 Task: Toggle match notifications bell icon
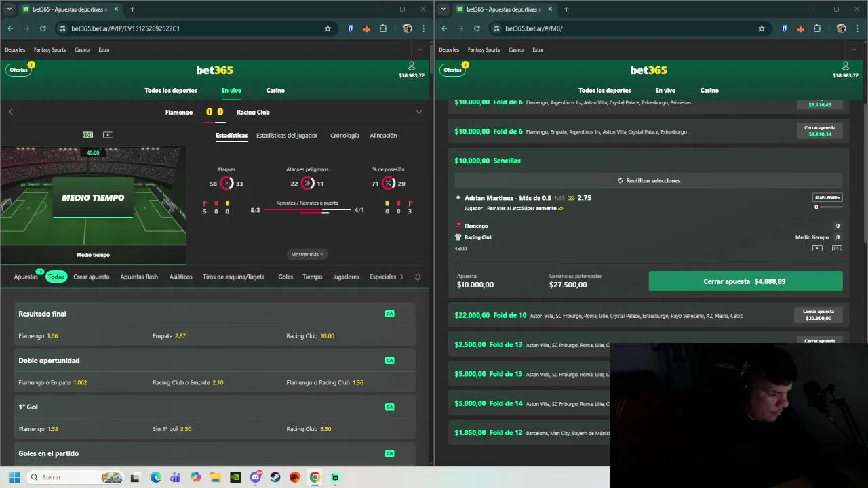418,277
